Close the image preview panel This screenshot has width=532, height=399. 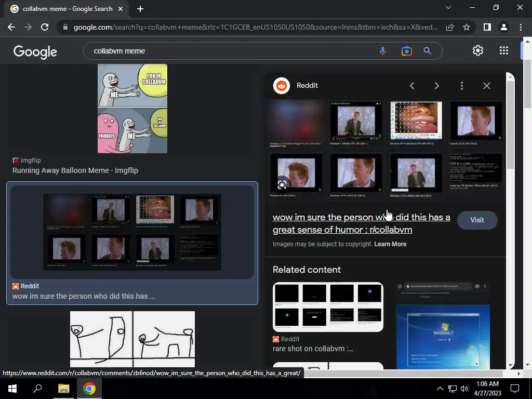486,86
